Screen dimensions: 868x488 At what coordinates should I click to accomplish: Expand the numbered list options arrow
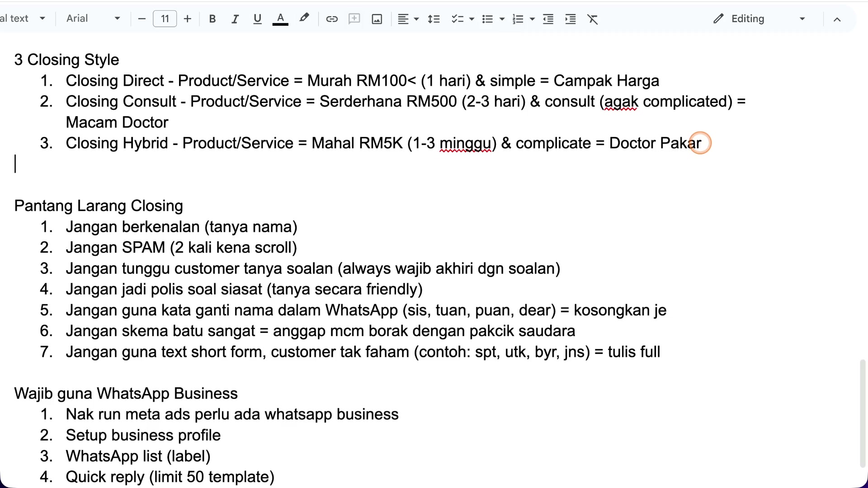(x=533, y=19)
